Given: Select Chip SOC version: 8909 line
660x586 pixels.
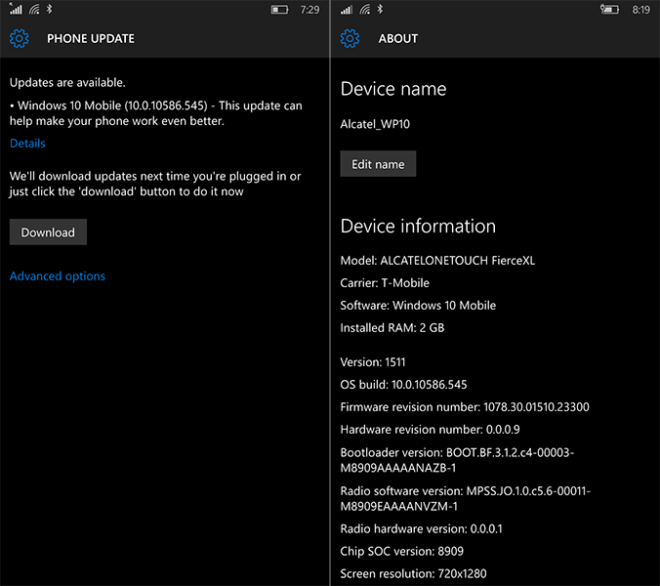Looking at the screenshot, I should click(402, 551).
